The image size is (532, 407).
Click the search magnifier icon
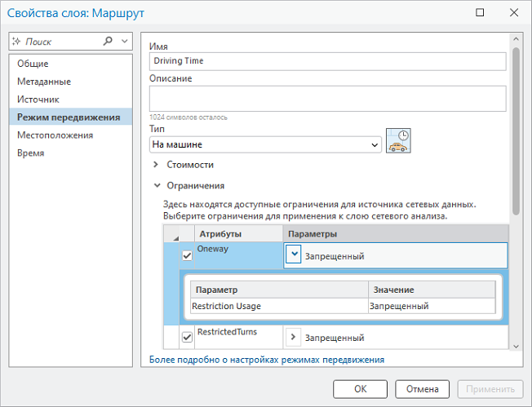[108, 41]
